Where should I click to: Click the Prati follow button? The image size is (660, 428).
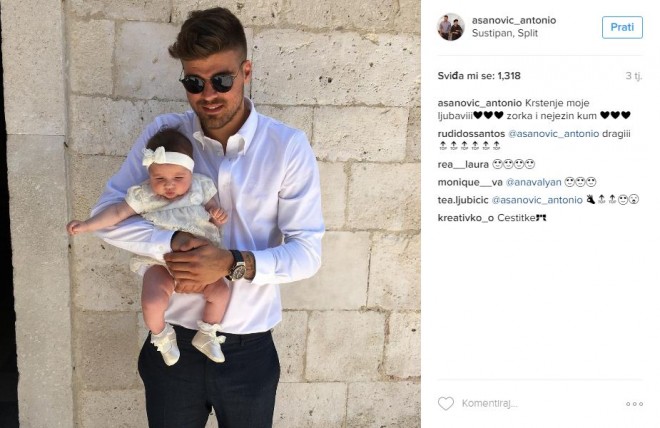pyautogui.click(x=622, y=27)
